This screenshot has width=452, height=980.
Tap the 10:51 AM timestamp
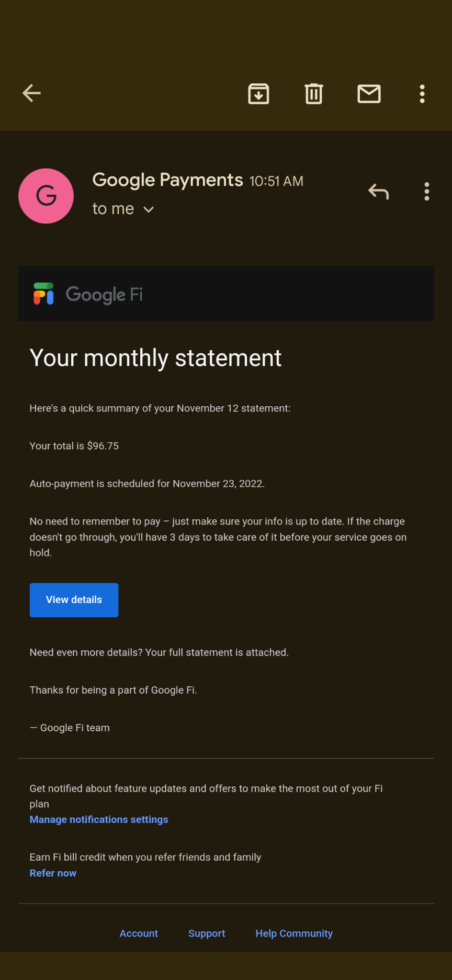(276, 181)
